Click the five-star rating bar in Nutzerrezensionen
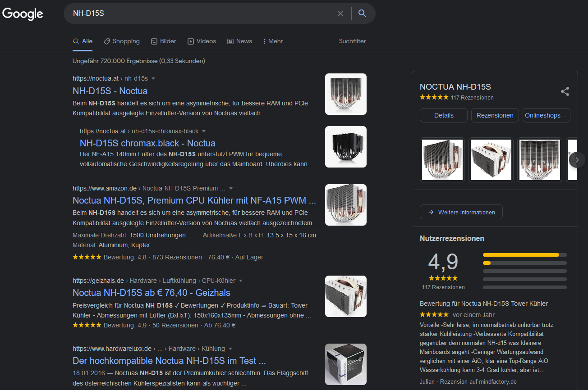Viewport: 588px width, 390px height. click(525, 255)
